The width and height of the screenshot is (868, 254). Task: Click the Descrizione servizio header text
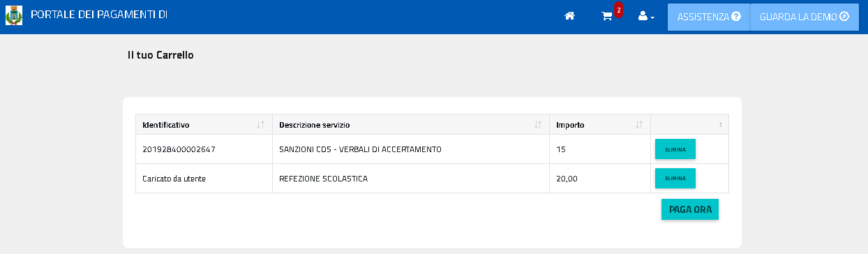[314, 125]
